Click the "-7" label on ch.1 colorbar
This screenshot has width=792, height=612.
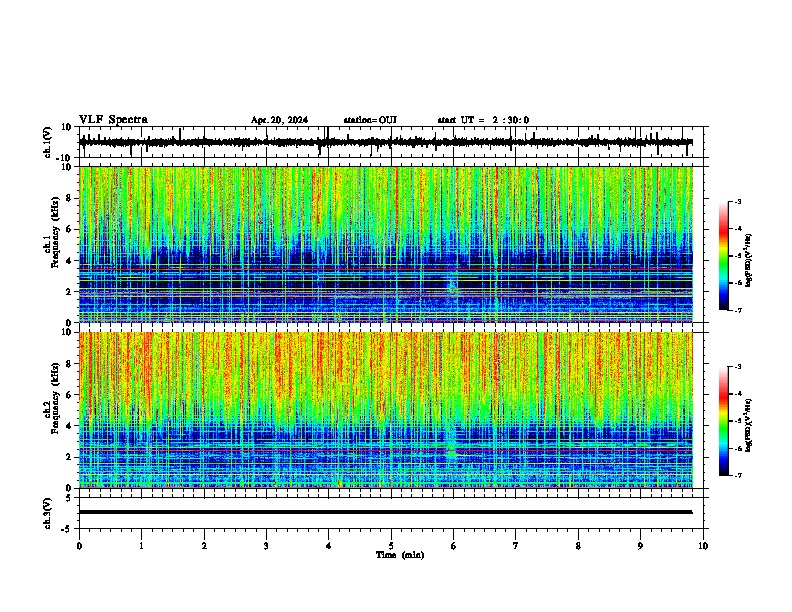[738, 310]
